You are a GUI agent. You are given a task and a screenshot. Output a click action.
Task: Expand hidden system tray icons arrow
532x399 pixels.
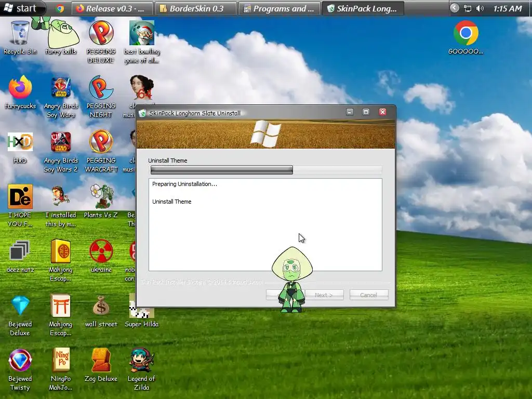pos(454,8)
